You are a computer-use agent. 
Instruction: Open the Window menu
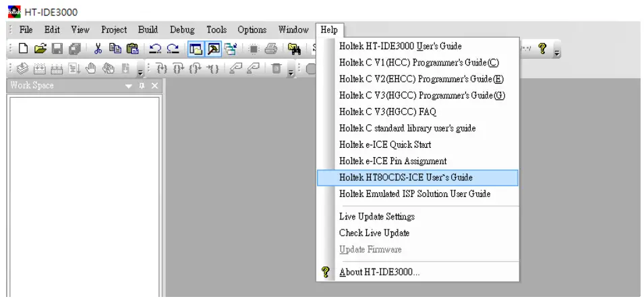tap(293, 30)
